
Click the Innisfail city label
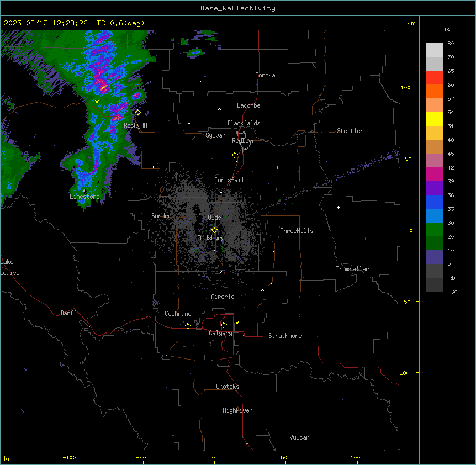coord(229,180)
